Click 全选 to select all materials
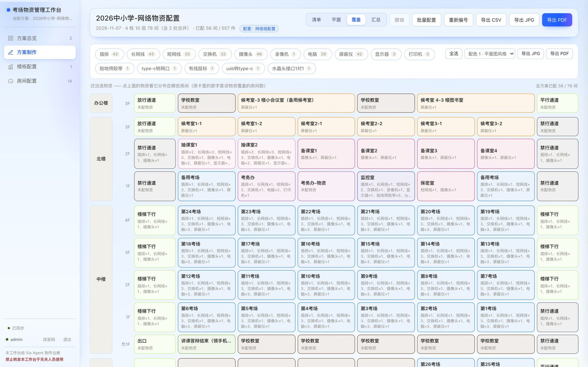Image resolution: width=588 pixels, height=367 pixels. coord(454,54)
